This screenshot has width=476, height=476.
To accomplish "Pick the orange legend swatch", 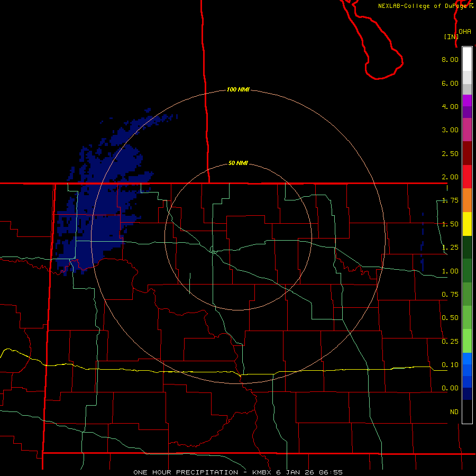I will (x=467, y=200).
